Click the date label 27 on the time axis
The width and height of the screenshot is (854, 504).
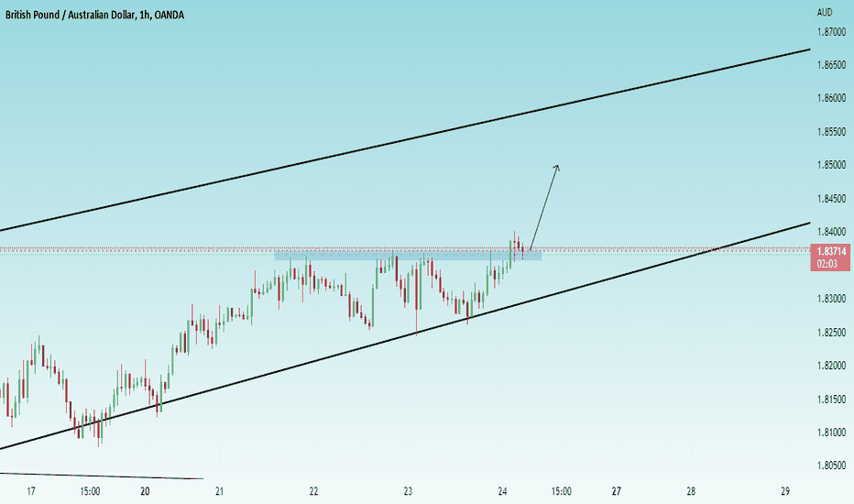tap(617, 491)
